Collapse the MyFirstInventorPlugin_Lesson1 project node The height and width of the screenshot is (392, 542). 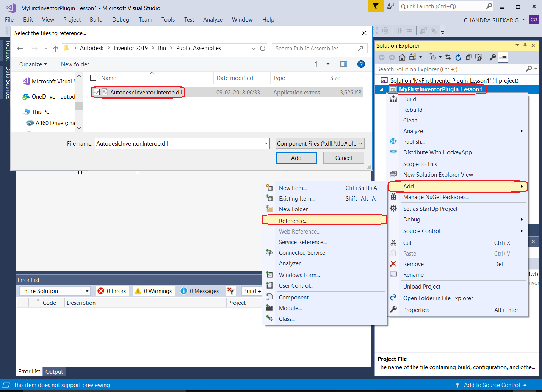tap(382, 89)
